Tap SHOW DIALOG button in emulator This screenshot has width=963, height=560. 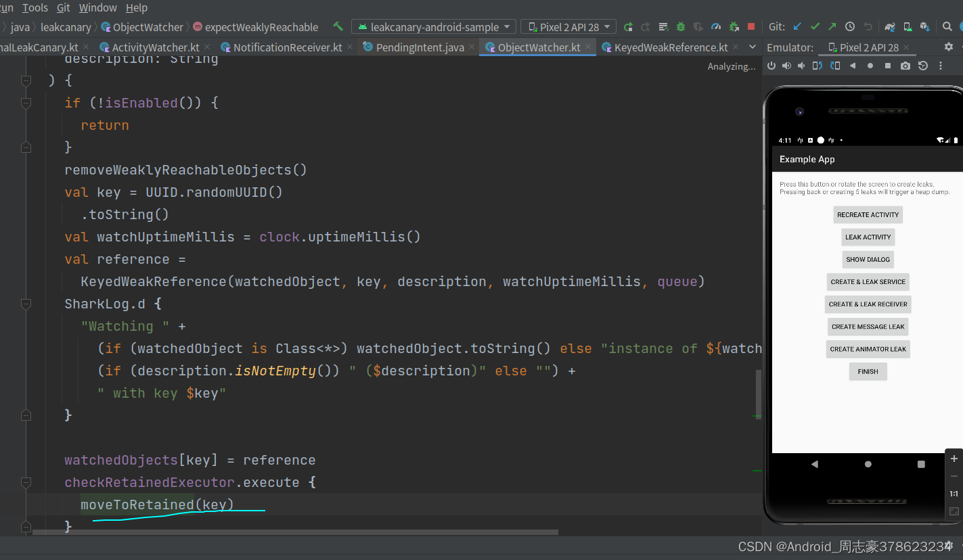(868, 259)
